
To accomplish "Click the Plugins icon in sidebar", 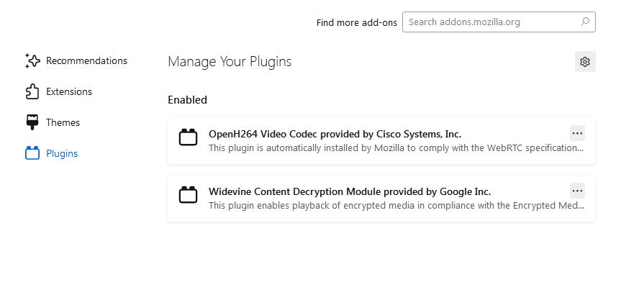I will (32, 153).
